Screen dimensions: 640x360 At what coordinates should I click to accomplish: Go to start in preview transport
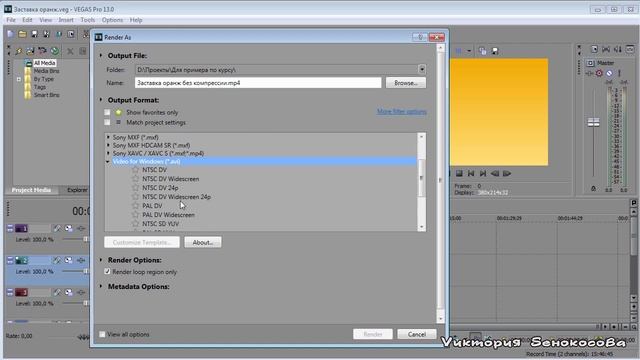click(471, 173)
